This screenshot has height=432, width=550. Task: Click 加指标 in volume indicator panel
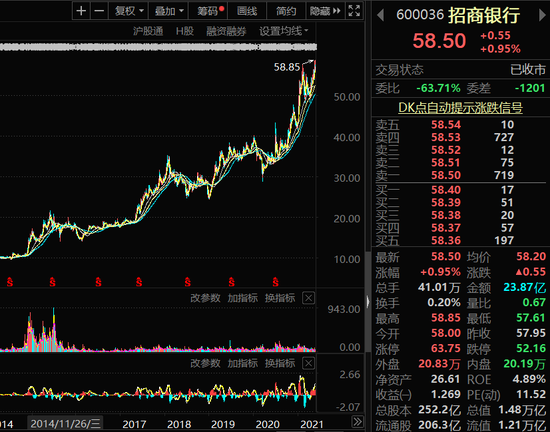pyautogui.click(x=243, y=298)
